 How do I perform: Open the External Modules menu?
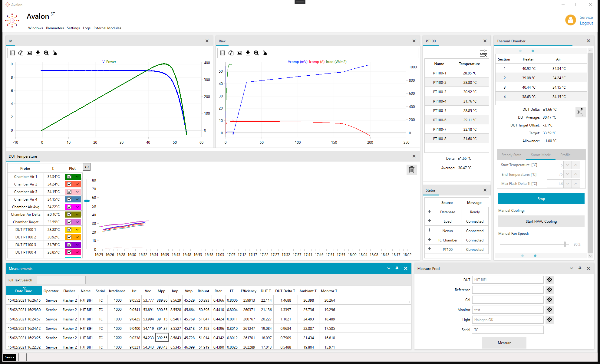click(107, 28)
